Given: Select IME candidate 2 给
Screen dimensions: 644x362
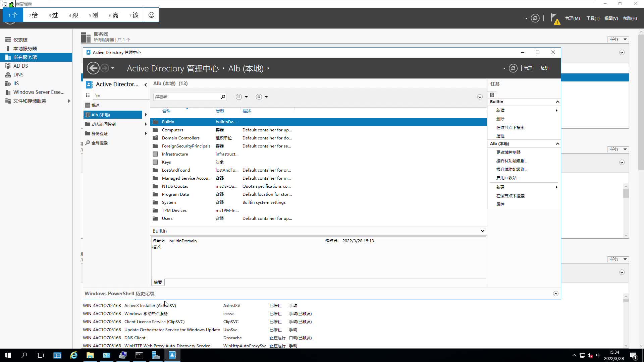Looking at the screenshot, I should point(33,15).
